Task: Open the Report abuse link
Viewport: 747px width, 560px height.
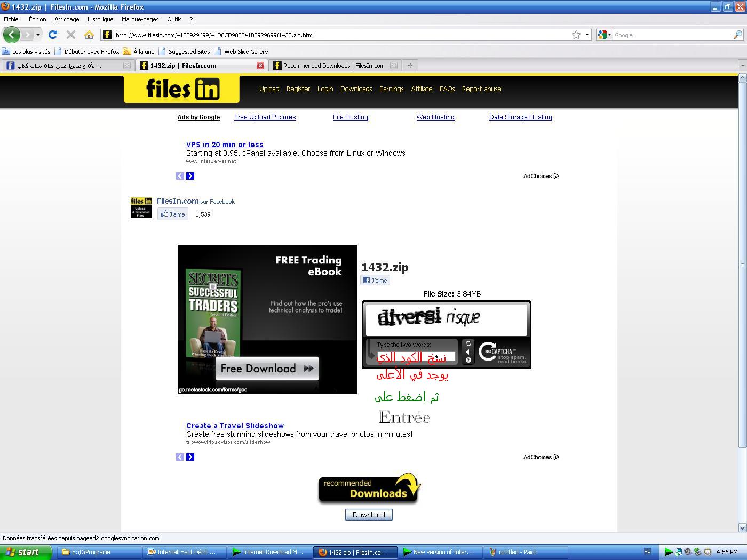Action: pos(481,89)
